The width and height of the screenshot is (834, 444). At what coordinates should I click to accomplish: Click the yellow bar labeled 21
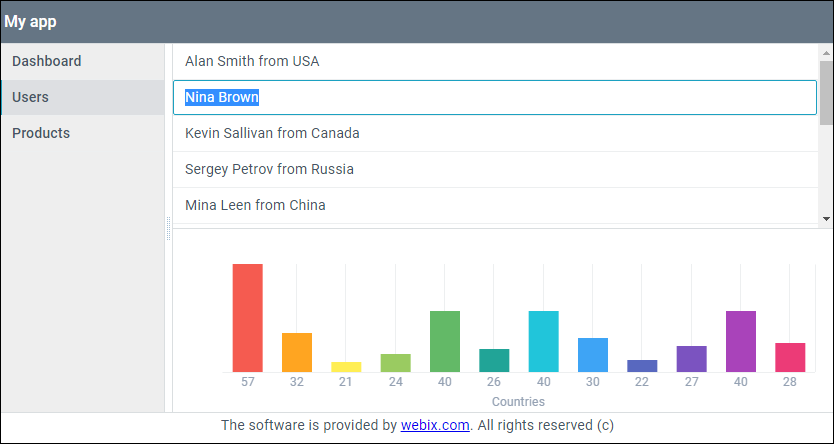[346, 366]
